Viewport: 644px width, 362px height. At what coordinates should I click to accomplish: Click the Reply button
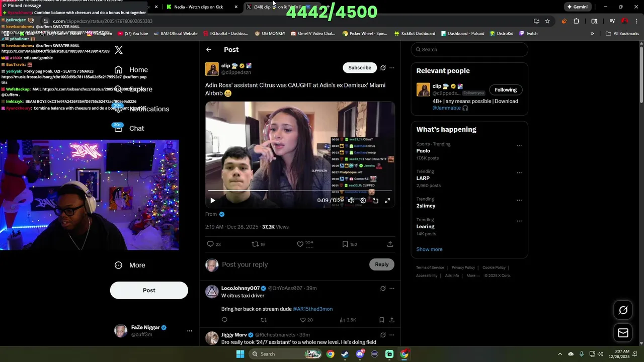(x=382, y=264)
